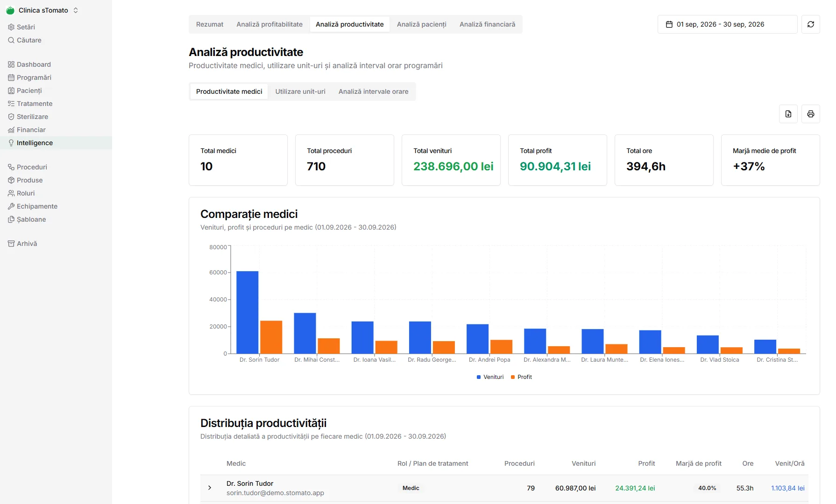Screen dimensions: 836x504
Task: Click the refresh data icon button
Action: point(811,24)
